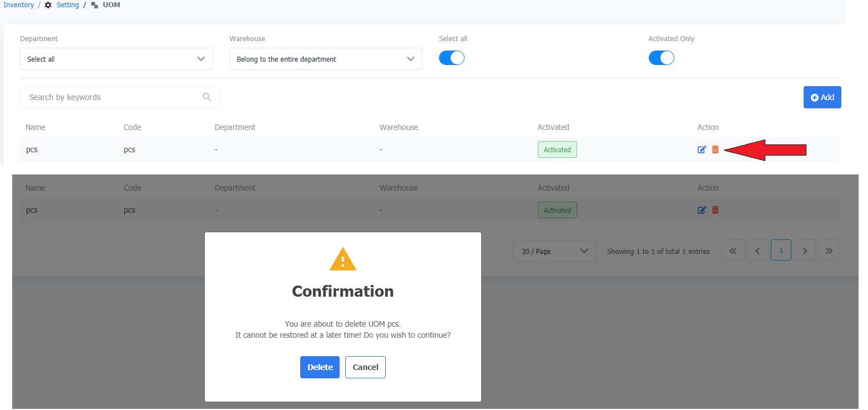Click the Activated badge in the dimmed pcs row

pos(557,210)
